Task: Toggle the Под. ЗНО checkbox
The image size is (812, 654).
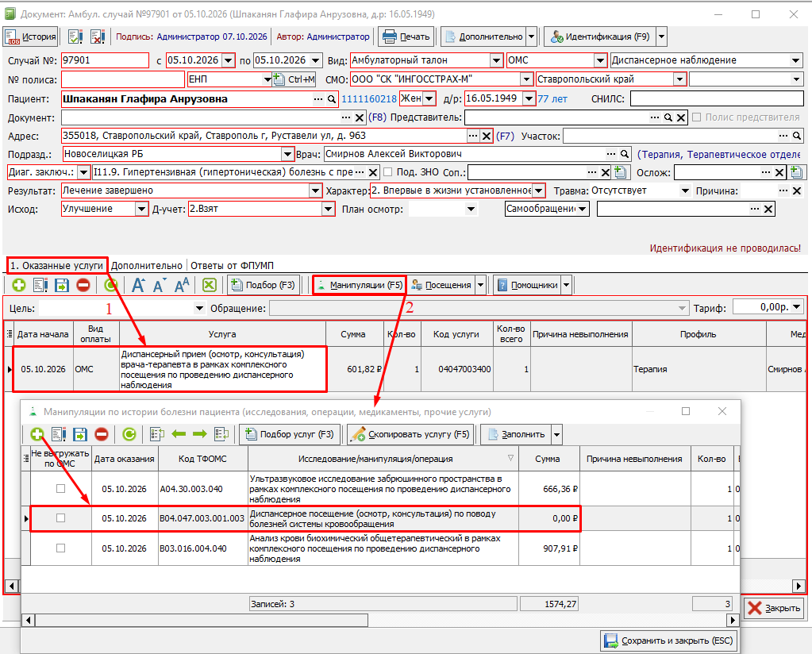Action: pos(388,172)
